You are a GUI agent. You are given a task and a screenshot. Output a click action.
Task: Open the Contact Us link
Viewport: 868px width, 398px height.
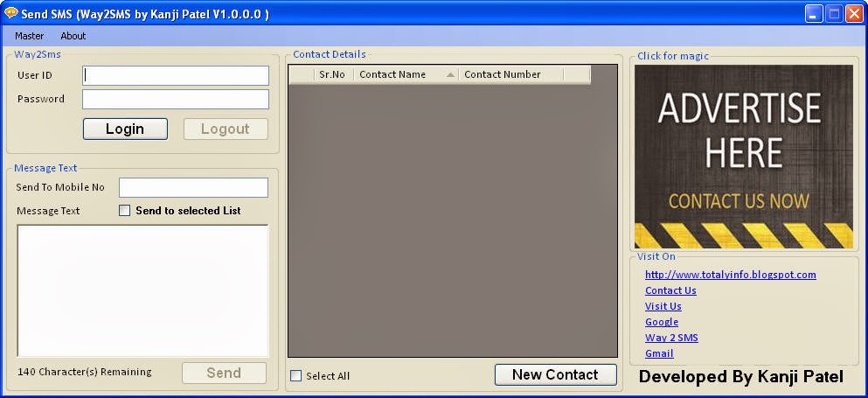(x=670, y=290)
